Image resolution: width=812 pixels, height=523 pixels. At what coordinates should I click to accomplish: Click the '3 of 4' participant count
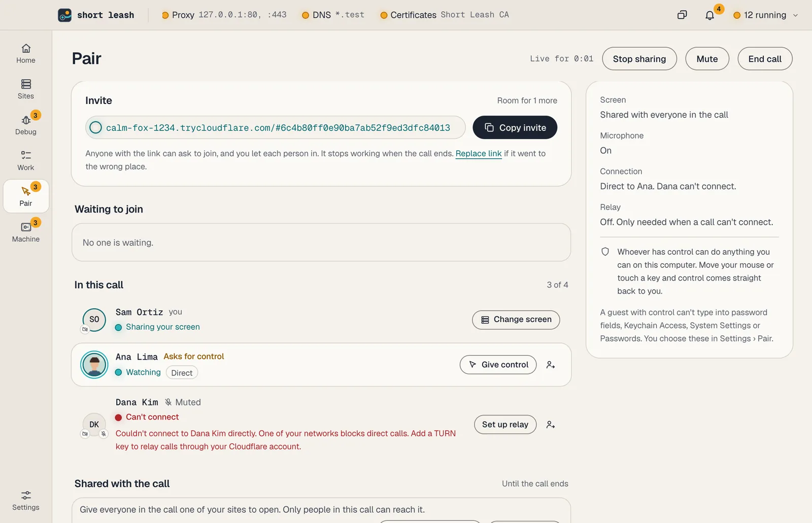pos(557,285)
